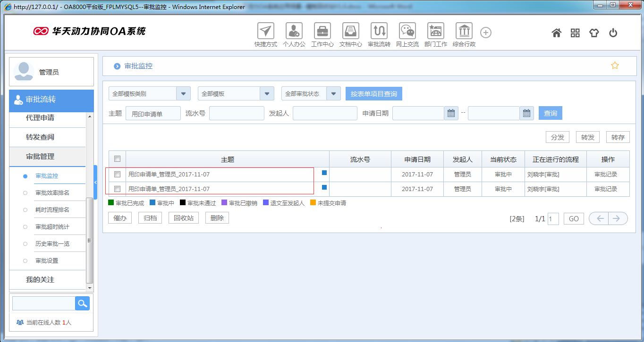Open the 快捷方式 paper-plane icon
The height and width of the screenshot is (342, 644).
[x=265, y=31]
